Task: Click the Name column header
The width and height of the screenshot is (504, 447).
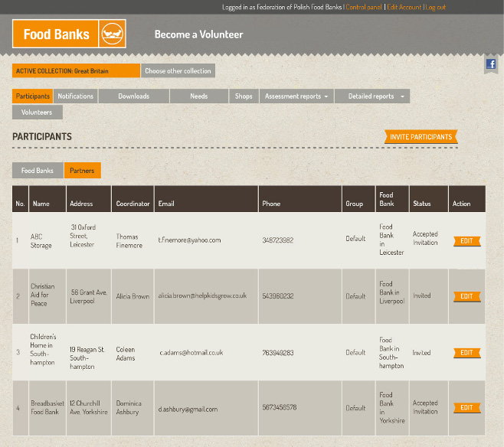Action: tap(41, 204)
